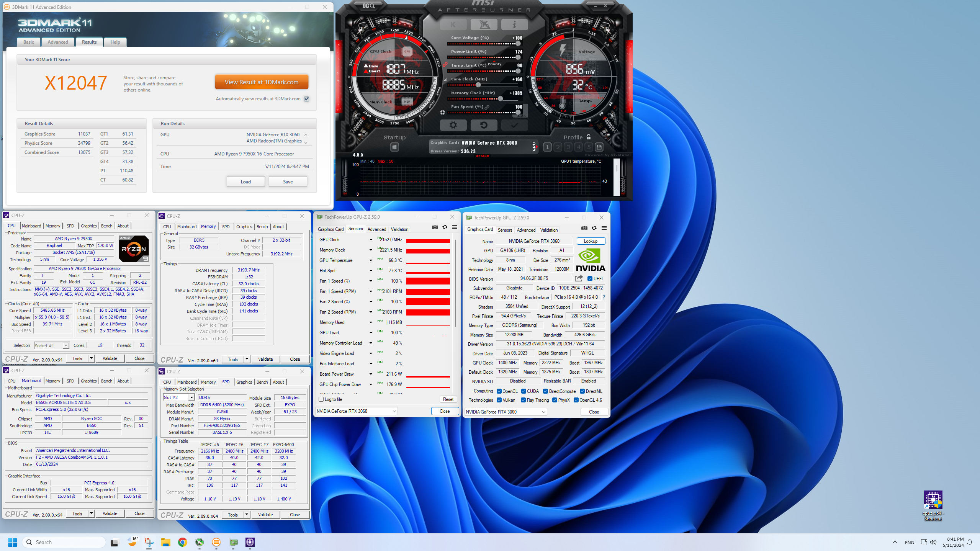Enable Log to file in GPU-Z

[x=322, y=399]
